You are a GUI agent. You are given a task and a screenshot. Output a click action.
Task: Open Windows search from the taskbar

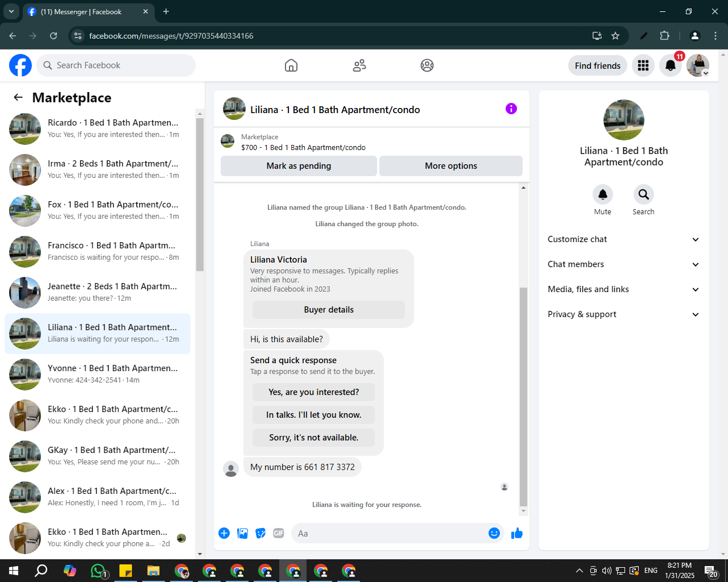click(41, 571)
